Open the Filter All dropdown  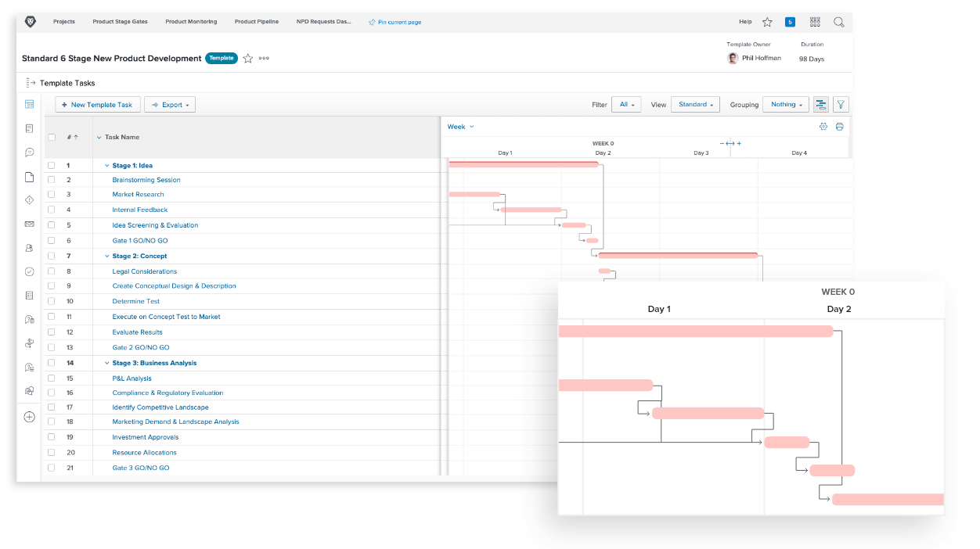[x=626, y=104]
